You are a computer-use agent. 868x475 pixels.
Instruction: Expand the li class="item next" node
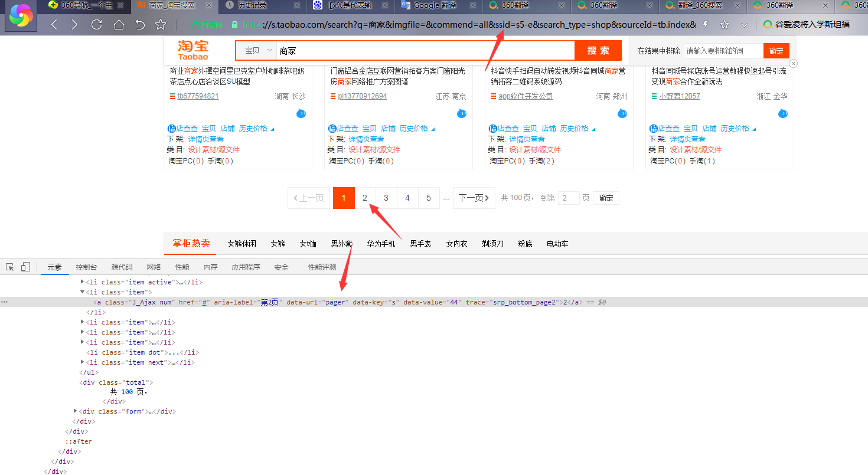tap(83, 362)
